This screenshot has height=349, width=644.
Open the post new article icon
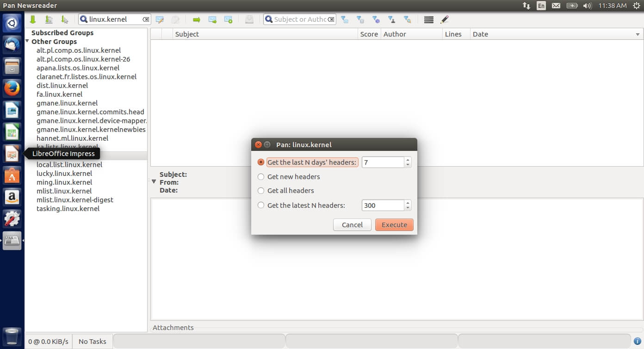(x=160, y=19)
